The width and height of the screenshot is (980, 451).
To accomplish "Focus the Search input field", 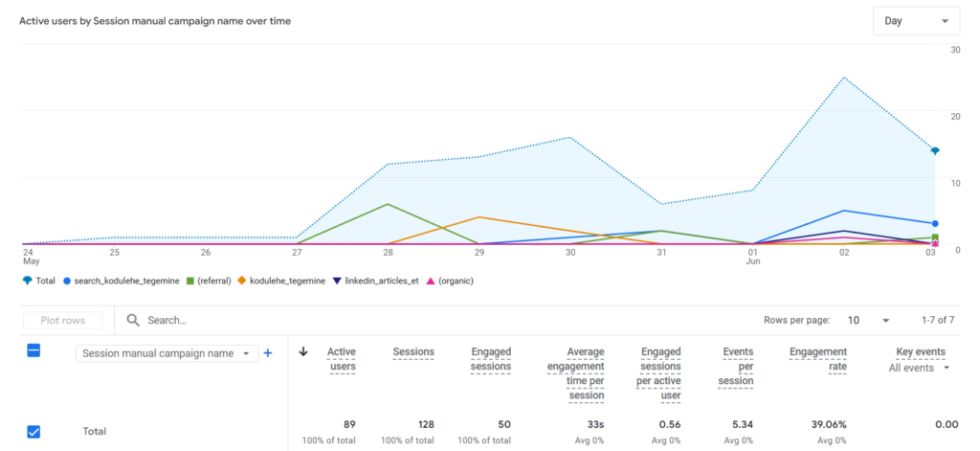I will coord(437,320).
